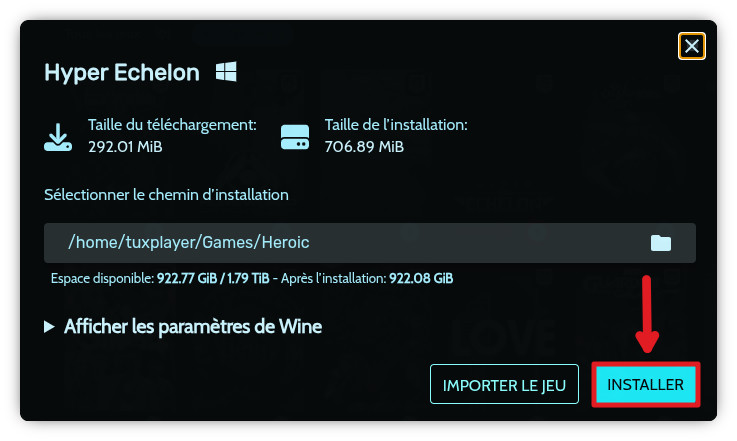Expand the Wine settings disclosure triangle
Image resolution: width=737 pixels, height=441 pixels.
(49, 327)
